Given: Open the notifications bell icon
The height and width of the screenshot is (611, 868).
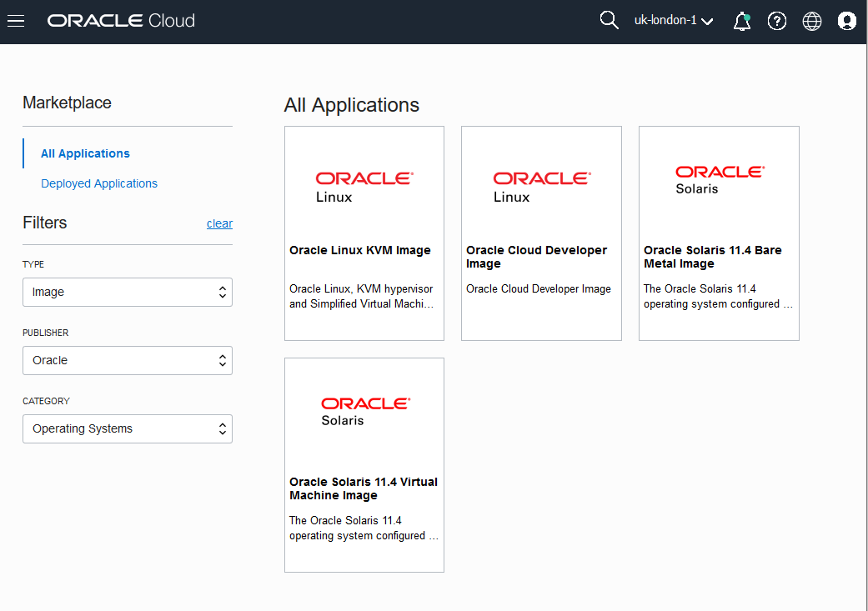Looking at the screenshot, I should point(741,22).
